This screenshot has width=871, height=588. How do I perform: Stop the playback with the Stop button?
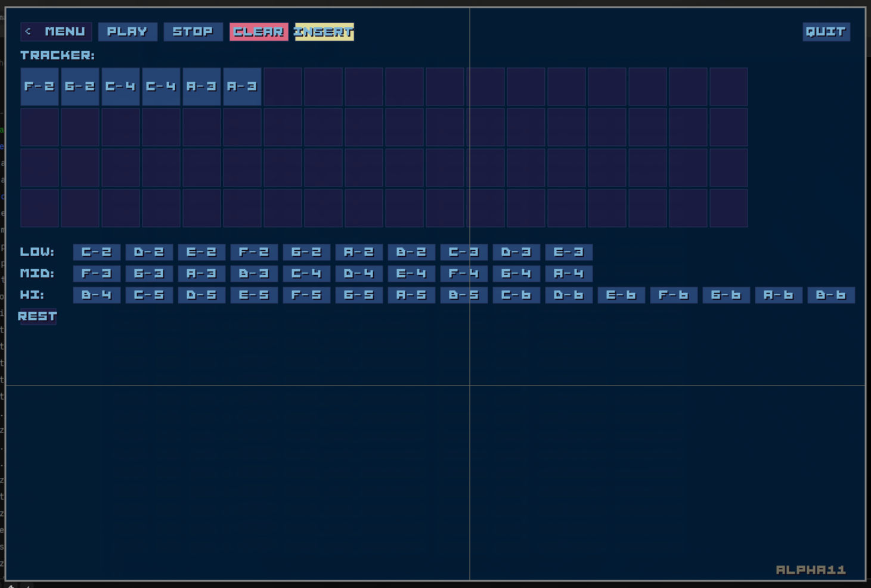pos(193,32)
